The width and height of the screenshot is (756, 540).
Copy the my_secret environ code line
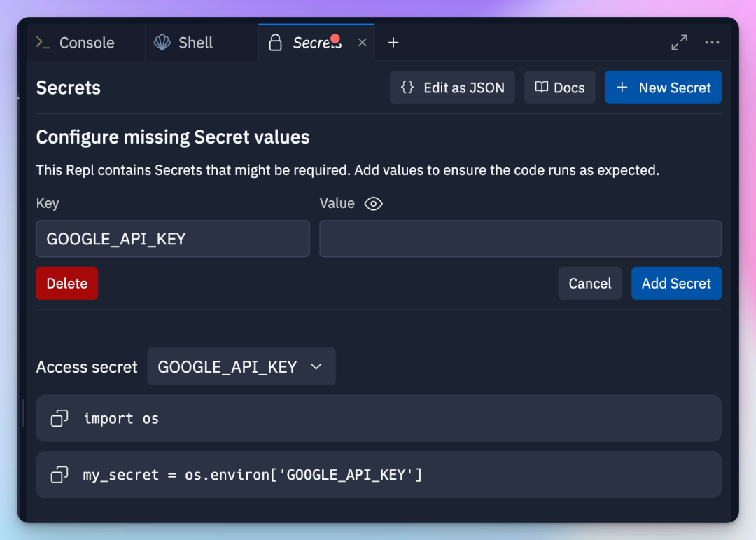point(59,475)
